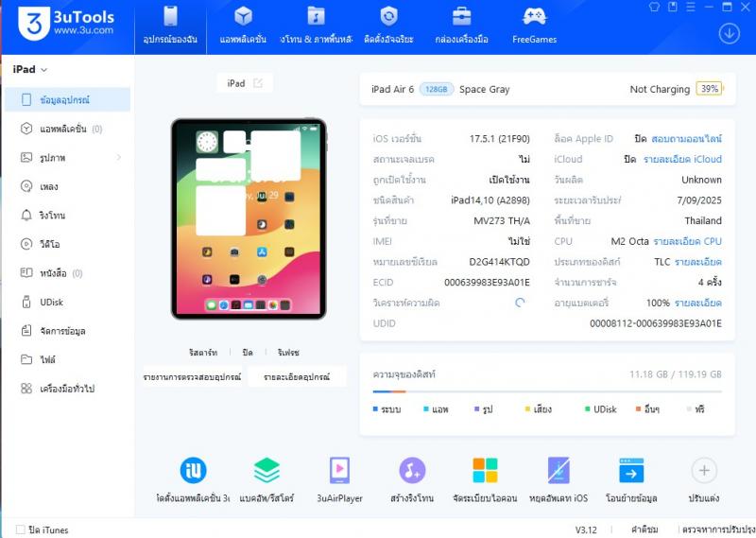
Task: Click รีเฟรช refresh button
Action: pyautogui.click(x=288, y=353)
